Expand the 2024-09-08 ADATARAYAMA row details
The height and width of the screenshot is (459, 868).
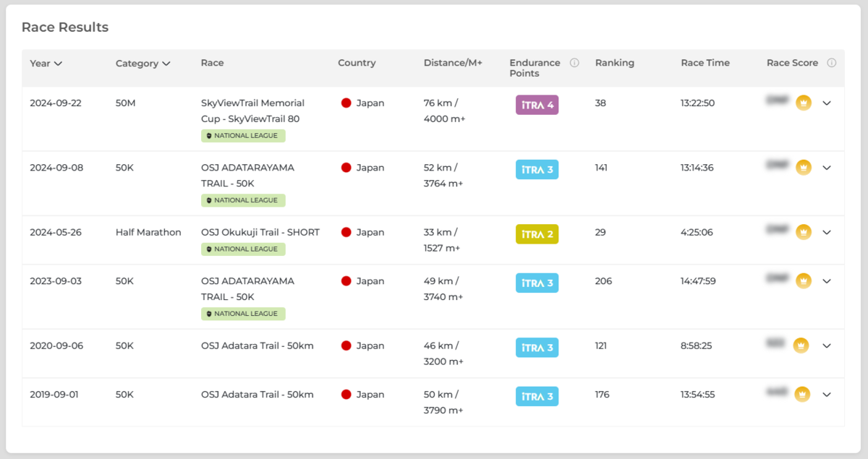(x=827, y=168)
